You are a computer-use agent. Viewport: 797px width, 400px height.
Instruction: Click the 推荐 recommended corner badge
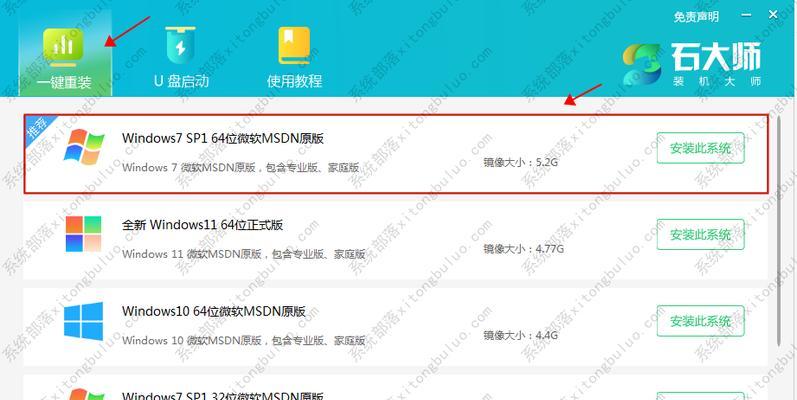coord(38,128)
